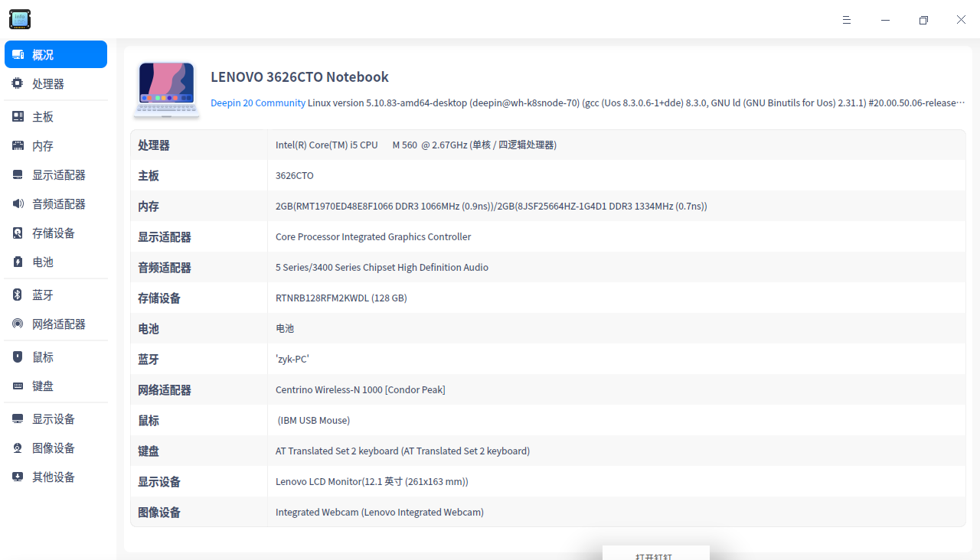Image resolution: width=980 pixels, height=560 pixels.
Task: Click the 其他设备 other devices sidebar icon
Action: 18,477
